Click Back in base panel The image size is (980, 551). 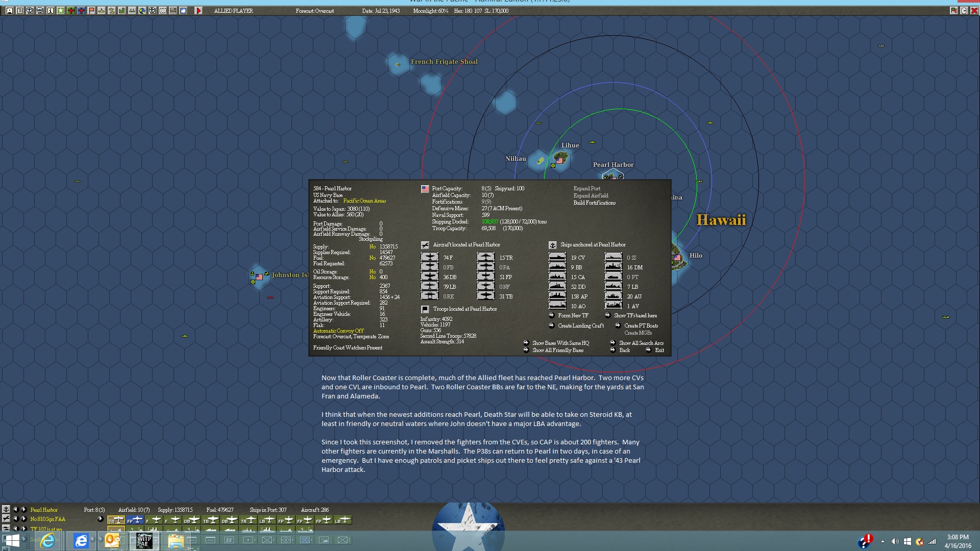(625, 350)
